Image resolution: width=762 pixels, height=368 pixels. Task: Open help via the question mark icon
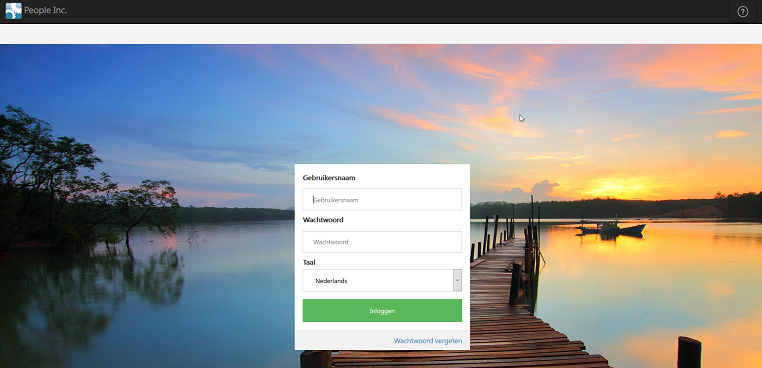pyautogui.click(x=743, y=11)
